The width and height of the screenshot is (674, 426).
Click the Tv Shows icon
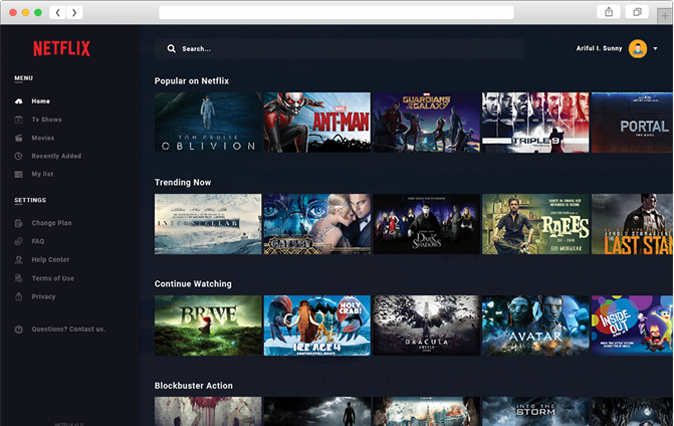[x=18, y=120]
